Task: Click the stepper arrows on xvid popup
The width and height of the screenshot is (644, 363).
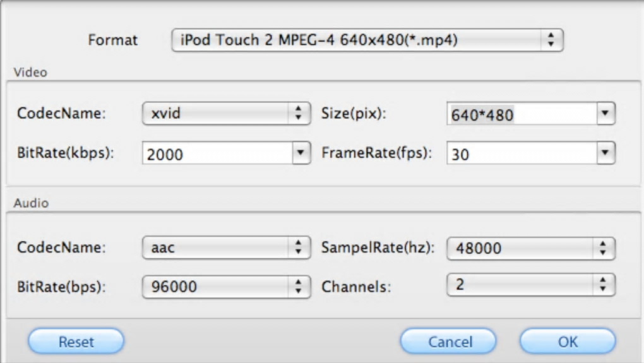Action: click(299, 114)
